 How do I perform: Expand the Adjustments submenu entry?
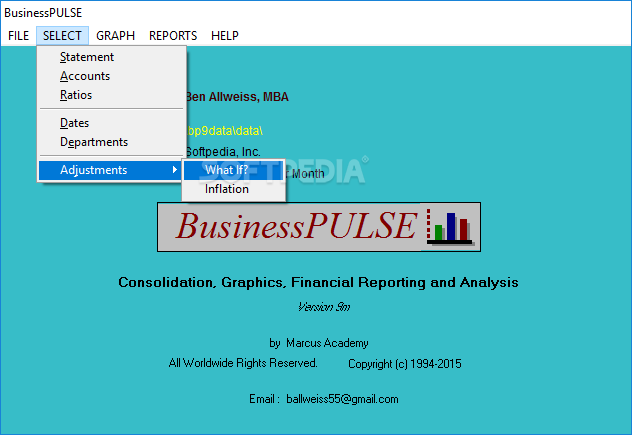point(110,170)
